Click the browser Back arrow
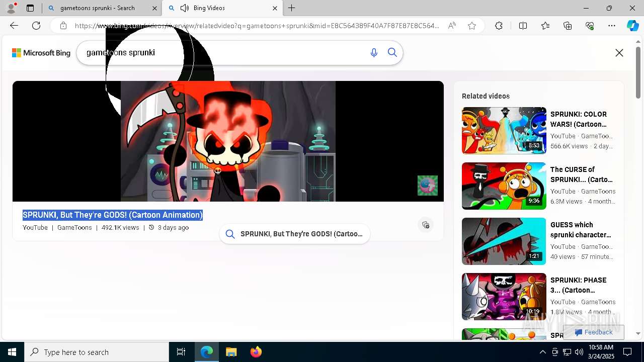 14,26
